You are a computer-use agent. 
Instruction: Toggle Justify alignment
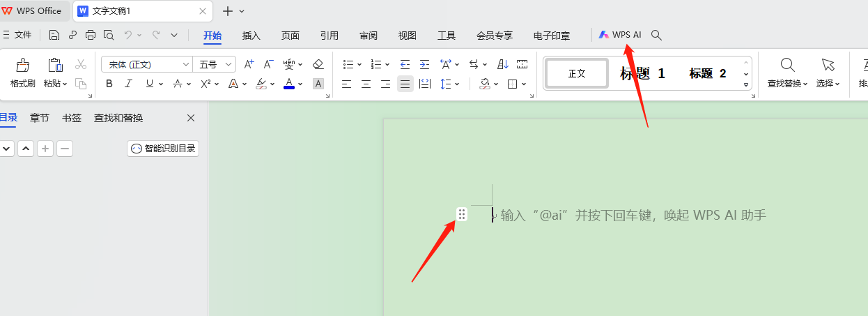[x=405, y=84]
